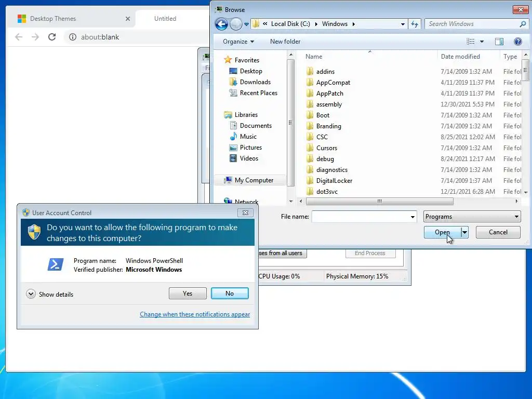Expand Show details in UAC dialog
The height and width of the screenshot is (399, 532).
50,294
